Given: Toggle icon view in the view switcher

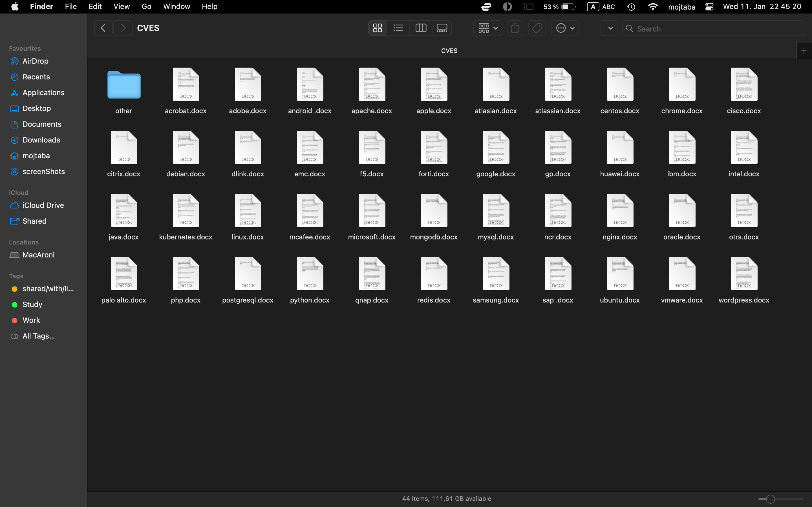Looking at the screenshot, I should 377,28.
